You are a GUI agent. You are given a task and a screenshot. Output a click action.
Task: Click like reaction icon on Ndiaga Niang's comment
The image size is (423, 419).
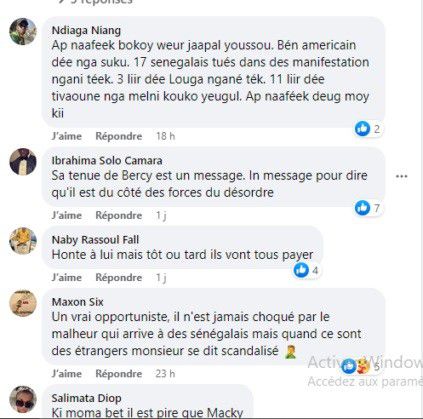(362, 128)
